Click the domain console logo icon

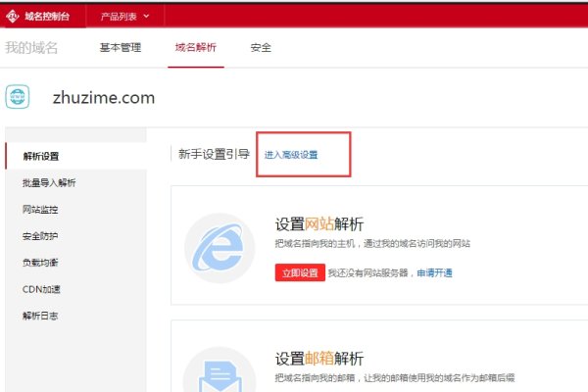point(13,16)
